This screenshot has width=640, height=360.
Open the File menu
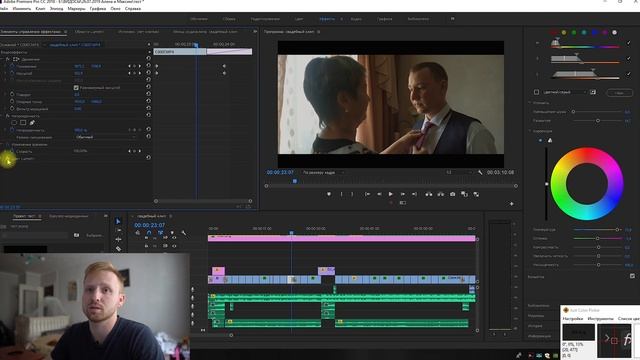pyautogui.click(x=4, y=9)
